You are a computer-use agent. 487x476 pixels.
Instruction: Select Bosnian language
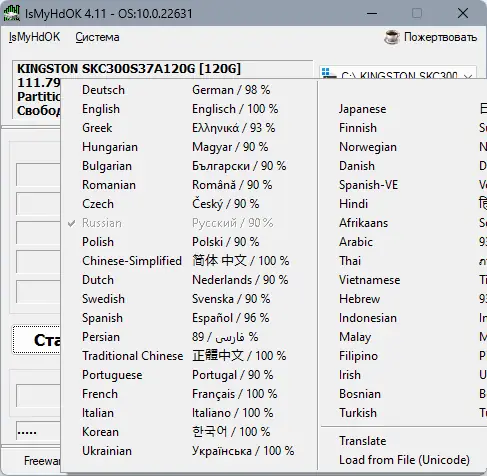[403, 394]
